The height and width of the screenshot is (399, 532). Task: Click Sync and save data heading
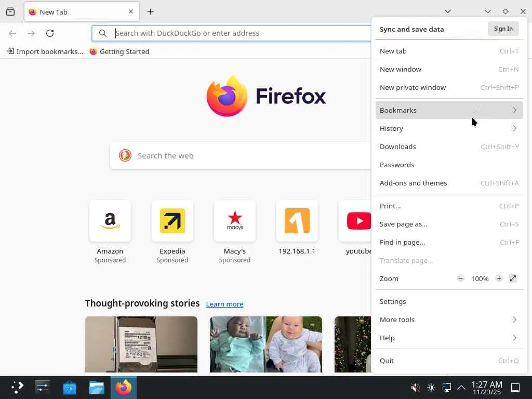[x=411, y=29]
